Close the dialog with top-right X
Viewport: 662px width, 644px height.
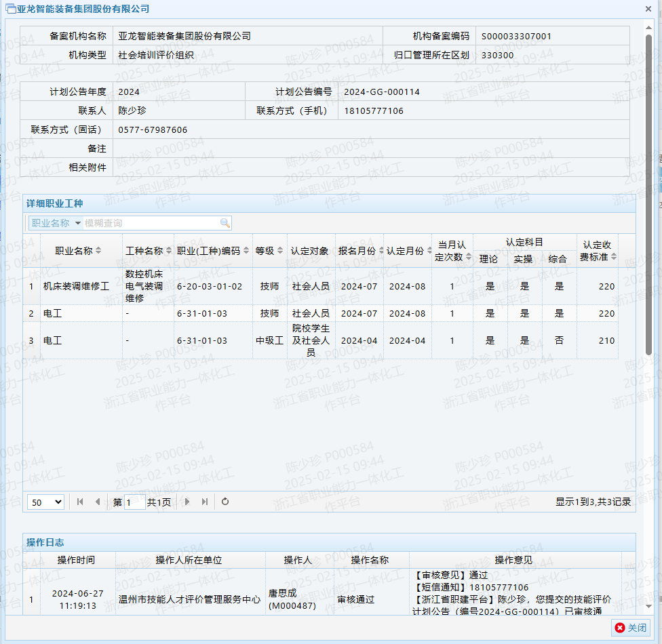[648, 9]
